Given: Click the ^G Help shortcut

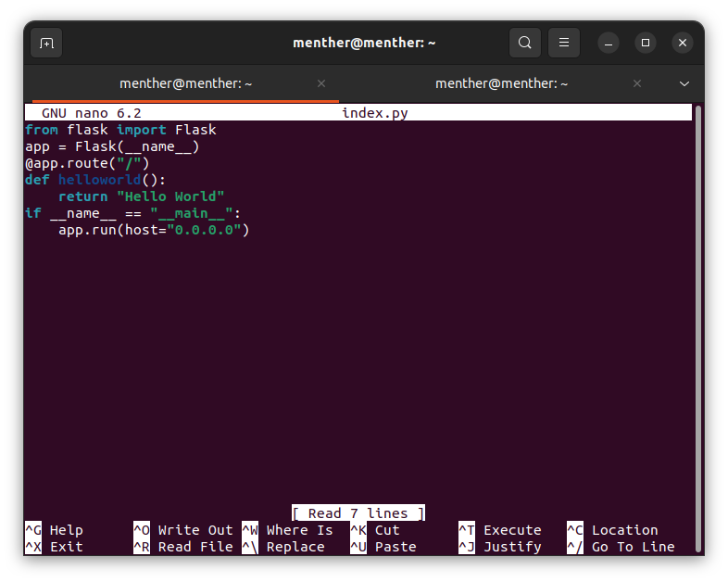Looking at the screenshot, I should coord(54,530).
